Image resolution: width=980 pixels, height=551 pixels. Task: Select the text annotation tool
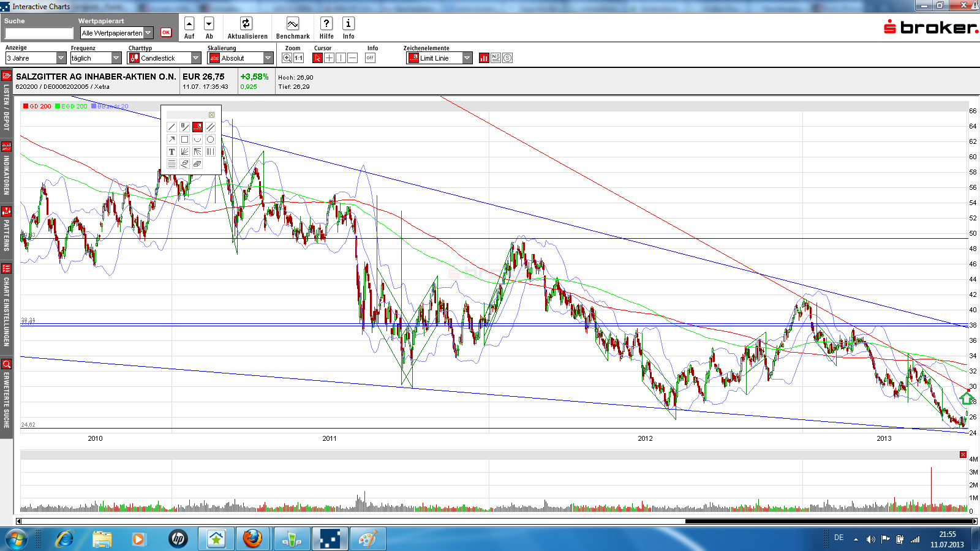(171, 151)
